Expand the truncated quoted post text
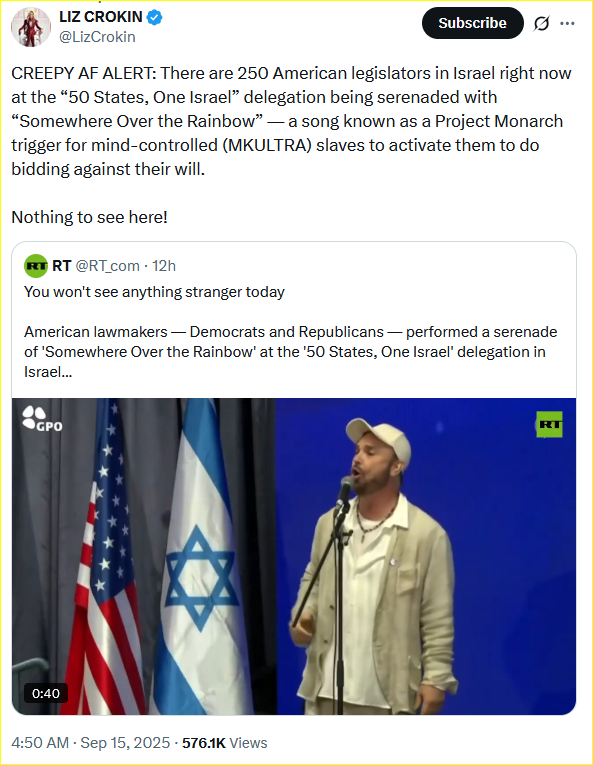593x765 pixels. 48,372
